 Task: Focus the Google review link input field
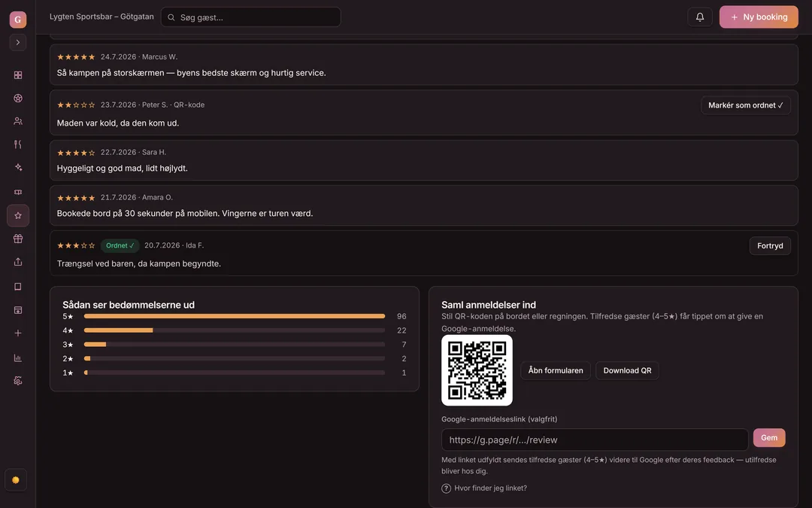click(595, 440)
